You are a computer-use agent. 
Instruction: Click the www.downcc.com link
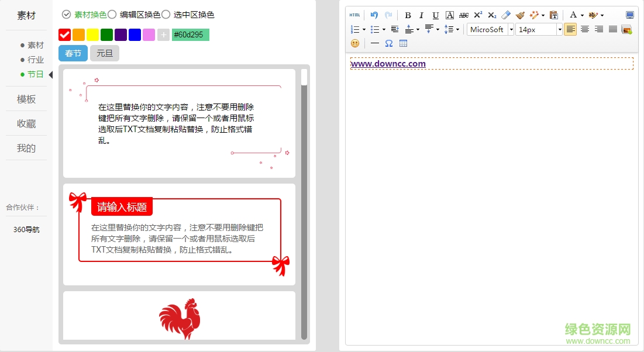click(x=387, y=63)
